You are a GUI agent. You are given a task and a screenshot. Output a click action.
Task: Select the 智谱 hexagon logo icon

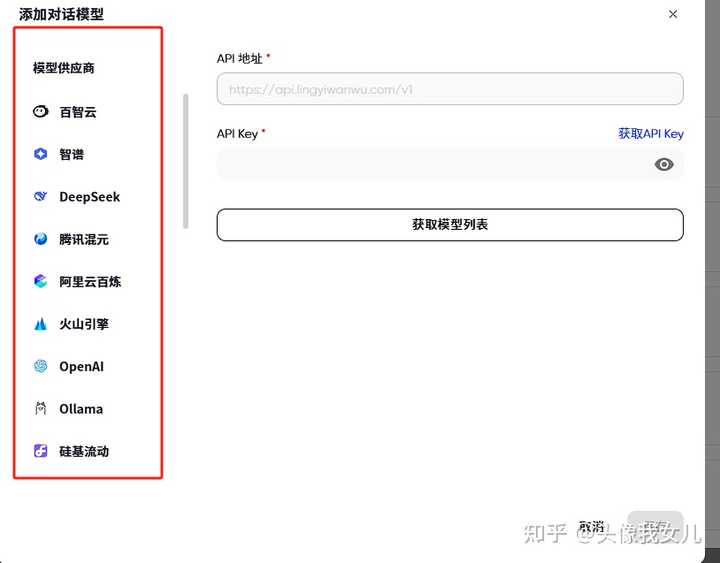[41, 154]
